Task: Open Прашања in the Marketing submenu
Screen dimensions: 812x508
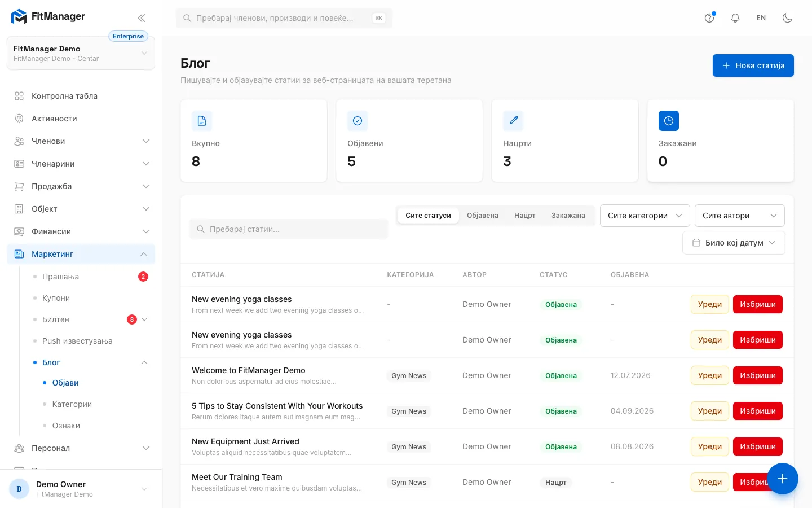Action: (90, 277)
